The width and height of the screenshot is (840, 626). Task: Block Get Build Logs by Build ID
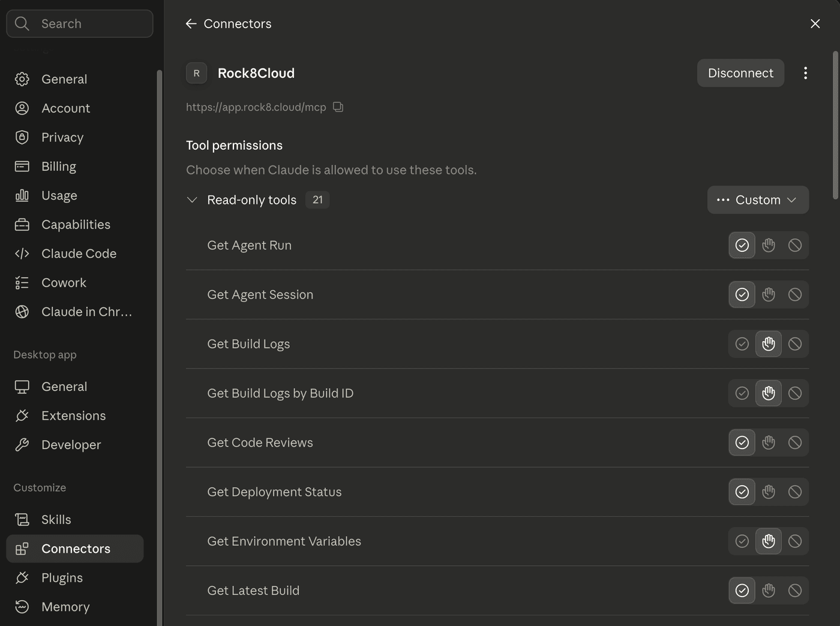pos(795,393)
